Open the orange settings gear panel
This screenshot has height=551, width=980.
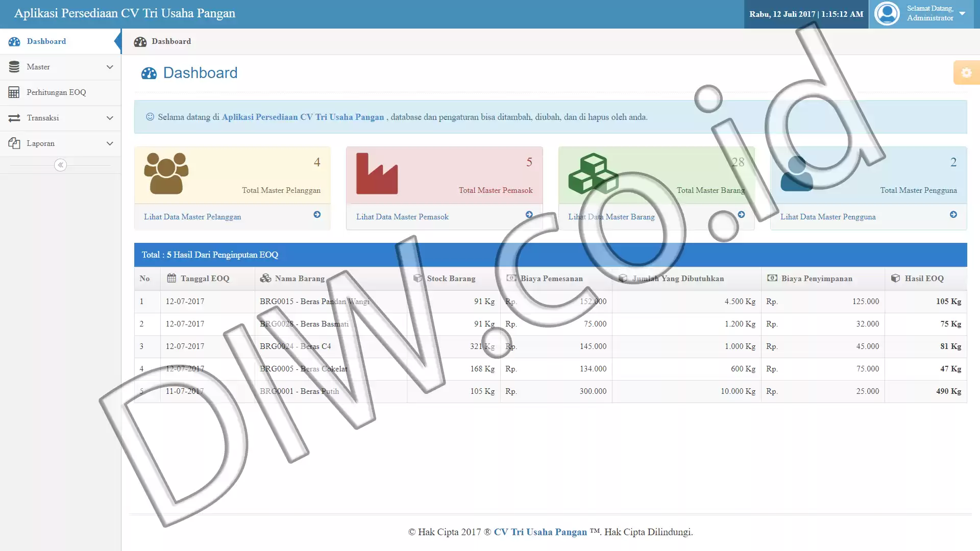(x=966, y=72)
